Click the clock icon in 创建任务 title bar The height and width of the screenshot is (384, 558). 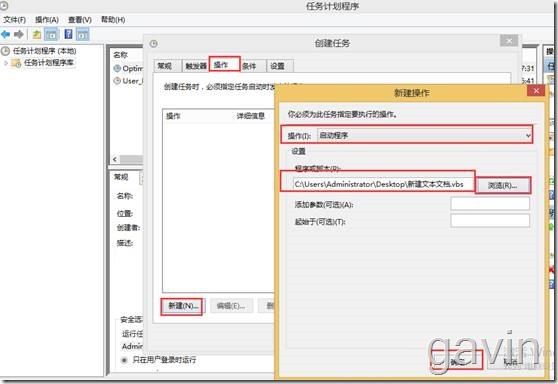tap(154, 43)
